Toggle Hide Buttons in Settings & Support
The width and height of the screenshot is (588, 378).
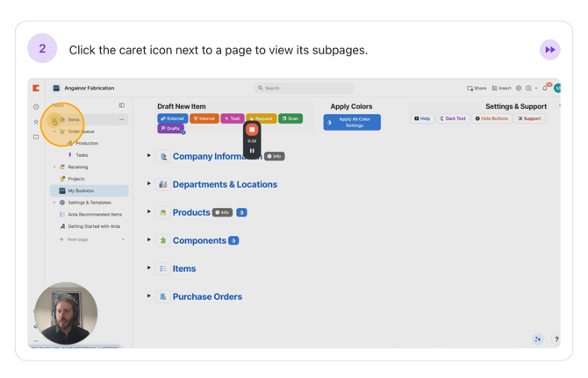coord(491,118)
